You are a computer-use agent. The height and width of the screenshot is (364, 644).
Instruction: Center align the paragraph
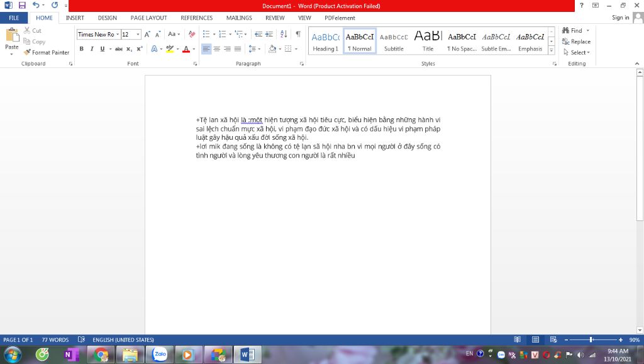[x=217, y=48]
